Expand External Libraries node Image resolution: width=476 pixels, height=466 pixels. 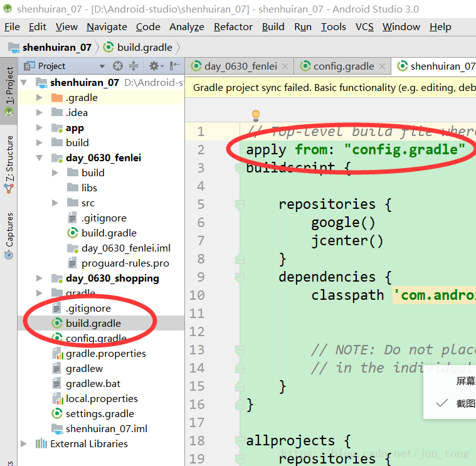pyautogui.click(x=23, y=444)
